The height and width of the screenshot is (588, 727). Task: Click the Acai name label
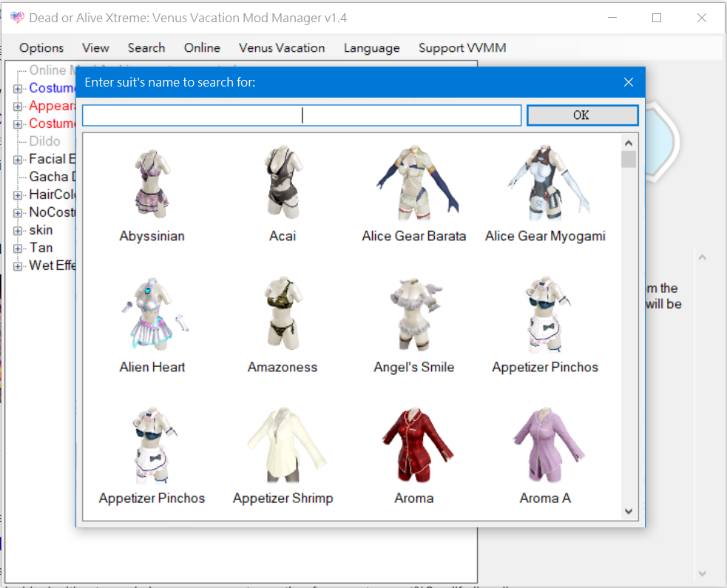pyautogui.click(x=283, y=236)
